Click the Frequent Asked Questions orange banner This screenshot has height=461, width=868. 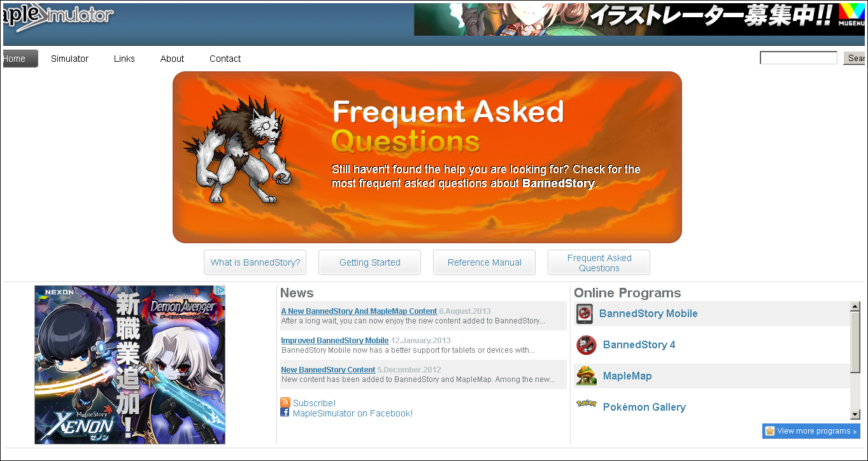pos(427,157)
